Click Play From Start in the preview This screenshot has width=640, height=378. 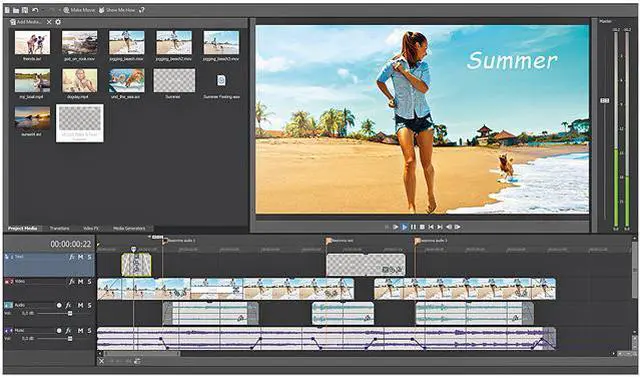click(x=396, y=227)
